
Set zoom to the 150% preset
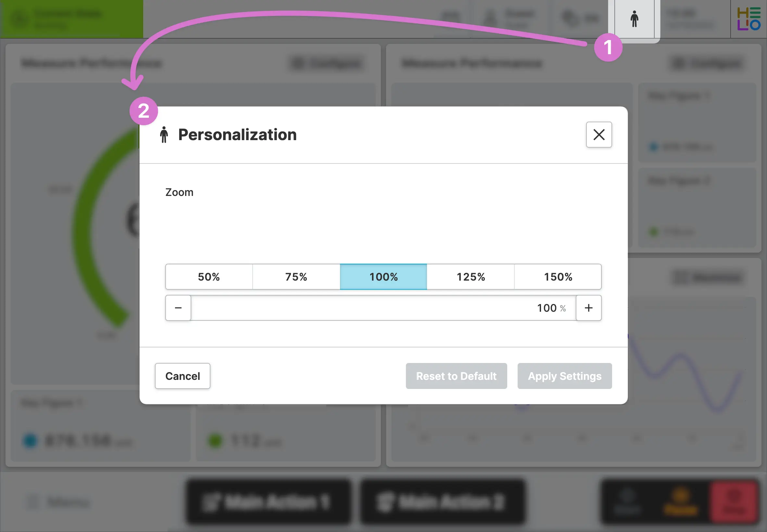tap(558, 277)
